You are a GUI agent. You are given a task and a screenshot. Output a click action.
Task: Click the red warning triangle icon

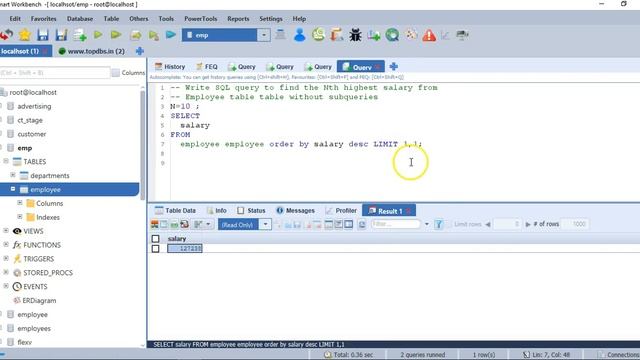coord(429,36)
